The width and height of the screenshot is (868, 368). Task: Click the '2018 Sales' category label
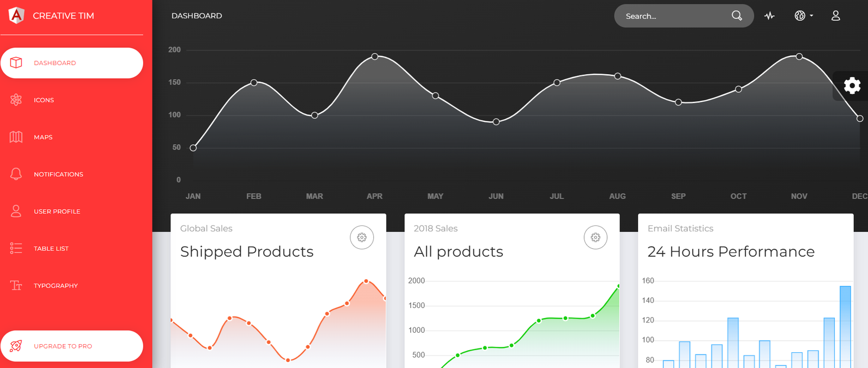coord(436,229)
